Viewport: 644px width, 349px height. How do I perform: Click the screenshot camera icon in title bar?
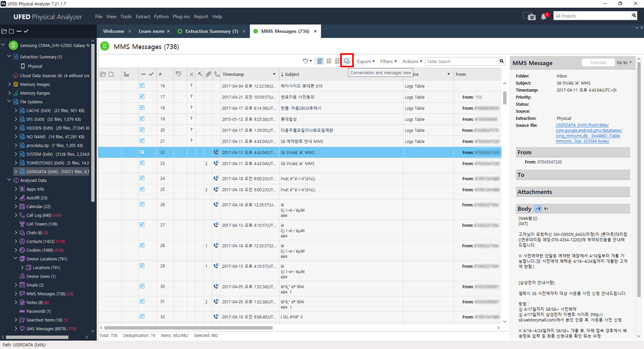coord(529,17)
